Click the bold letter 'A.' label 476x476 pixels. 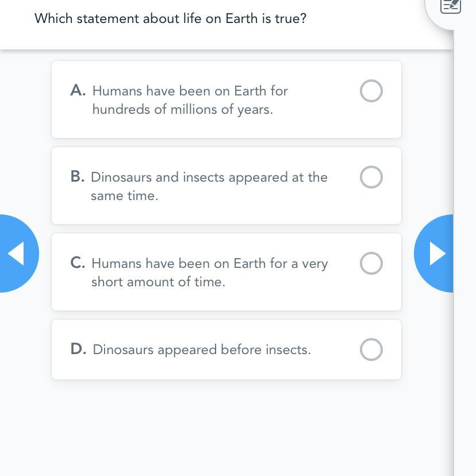pos(78,91)
